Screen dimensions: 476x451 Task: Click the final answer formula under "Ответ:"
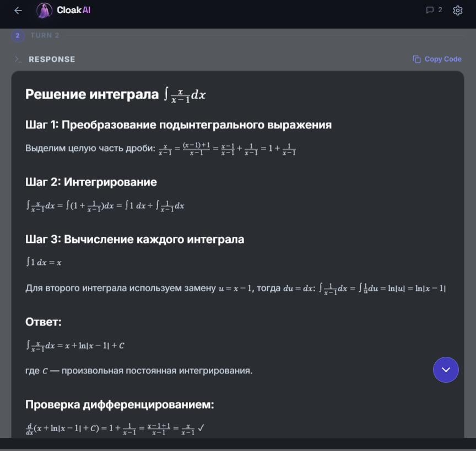75,346
